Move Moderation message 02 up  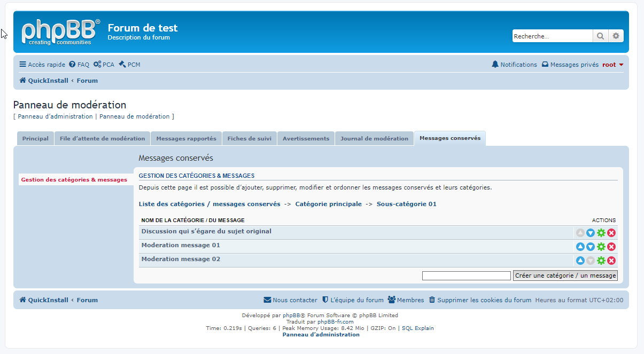click(x=580, y=261)
